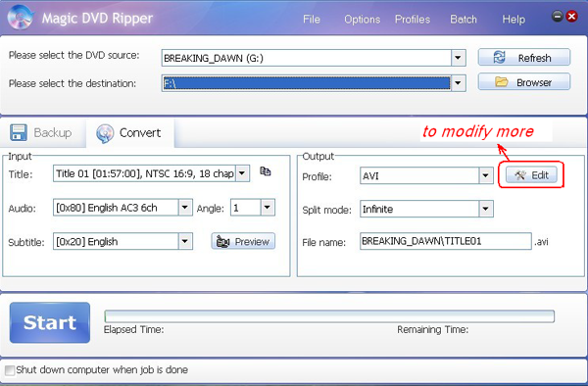Minimize the Magic DVD Ripper window
Image resolution: width=588 pixels, height=386 pixels.
558,16
